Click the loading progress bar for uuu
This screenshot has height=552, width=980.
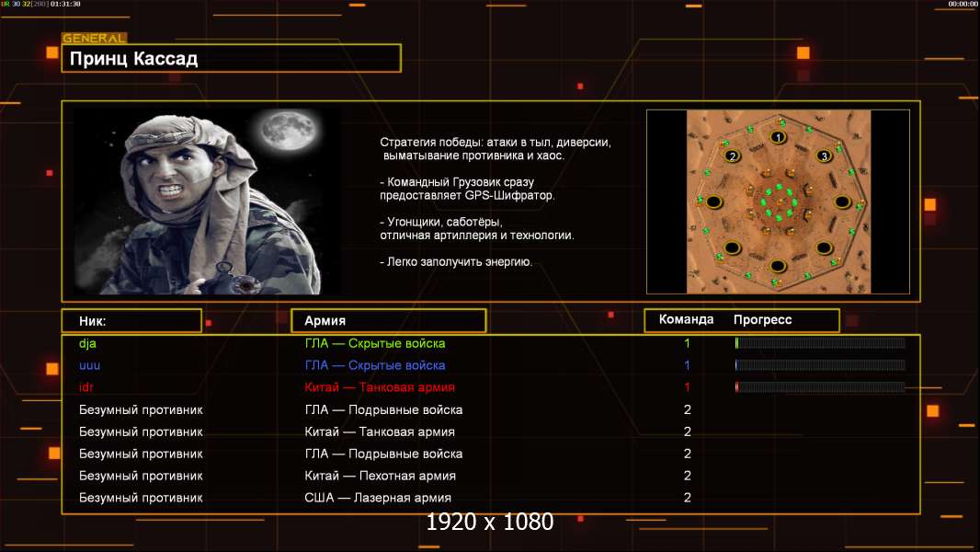820,365
